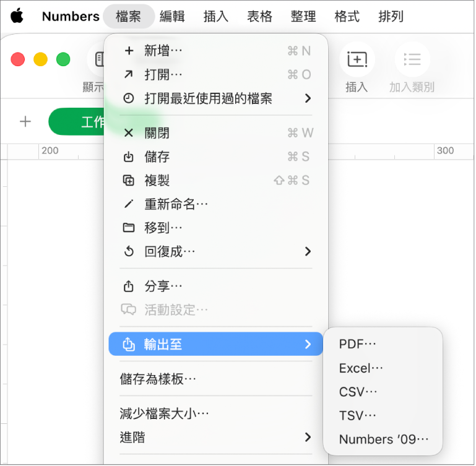Click the duplicate icon beside 複製

[129, 180]
